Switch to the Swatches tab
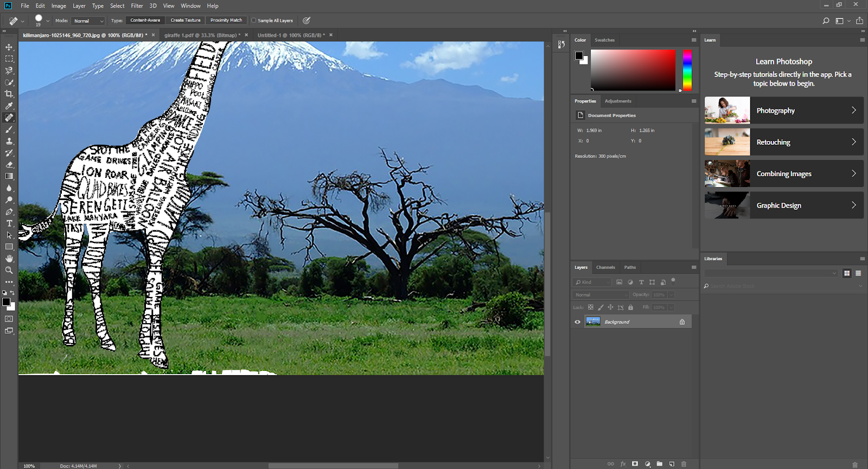 (x=604, y=40)
